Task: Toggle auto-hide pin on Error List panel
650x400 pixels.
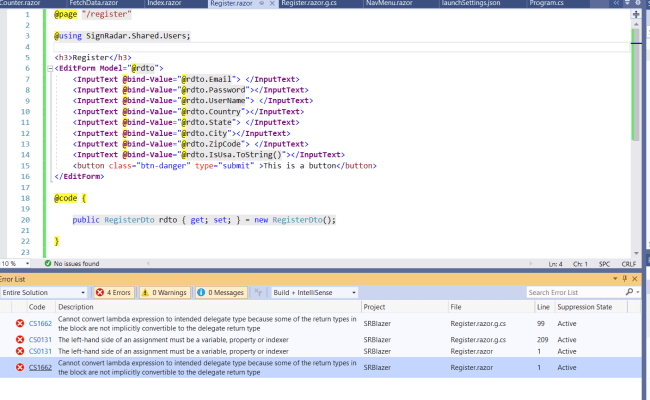Action: [625, 279]
